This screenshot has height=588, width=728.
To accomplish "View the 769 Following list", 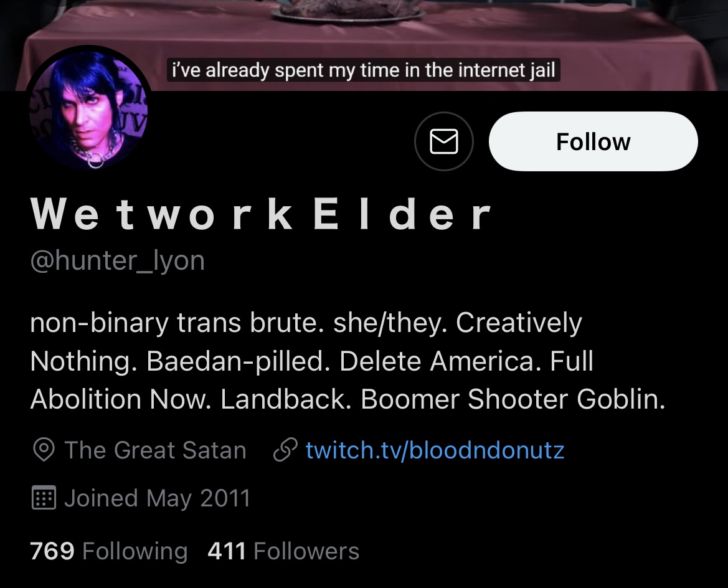I will (108, 551).
